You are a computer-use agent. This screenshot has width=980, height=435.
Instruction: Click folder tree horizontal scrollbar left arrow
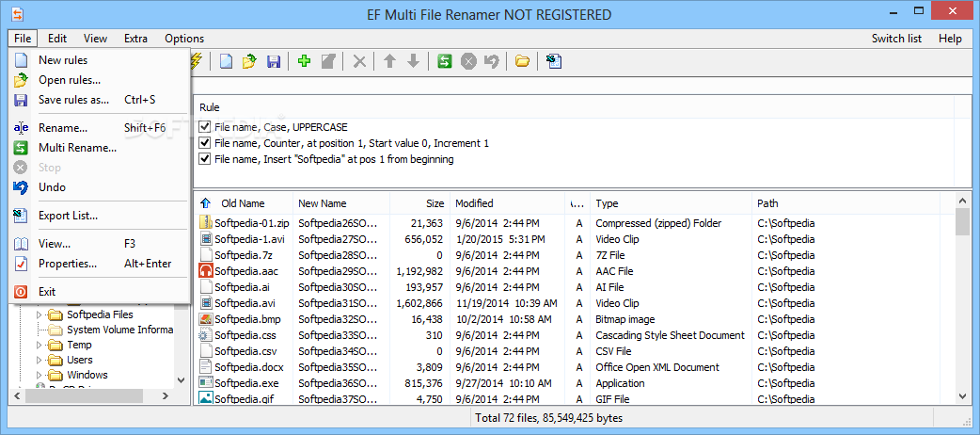17,395
